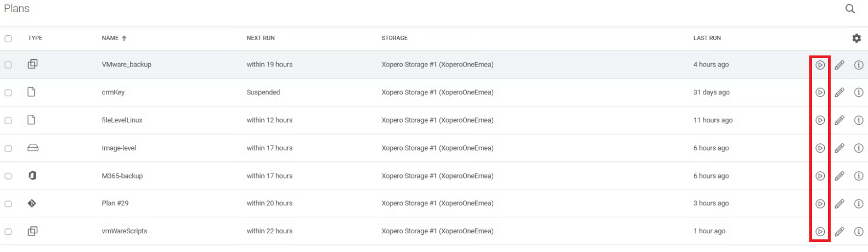
Task: Select all plans with header checkbox
Action: tap(8, 38)
